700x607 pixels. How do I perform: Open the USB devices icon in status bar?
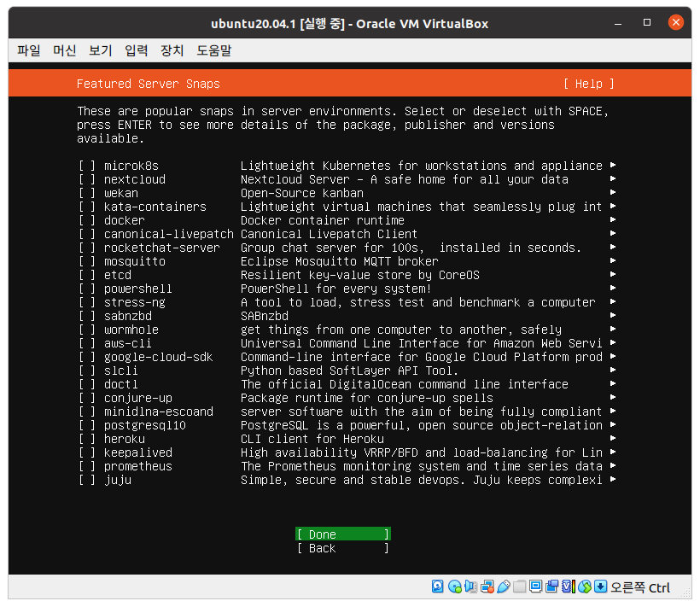(x=503, y=587)
